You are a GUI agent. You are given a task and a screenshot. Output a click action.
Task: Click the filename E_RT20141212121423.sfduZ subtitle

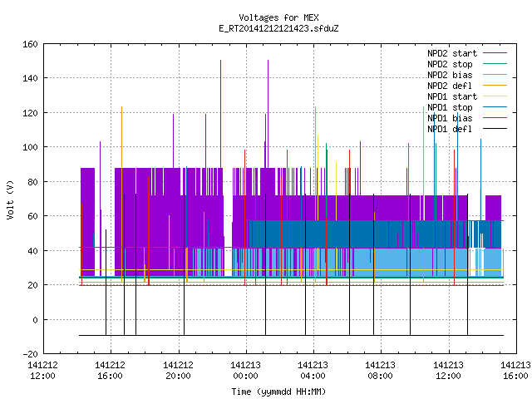click(278, 28)
